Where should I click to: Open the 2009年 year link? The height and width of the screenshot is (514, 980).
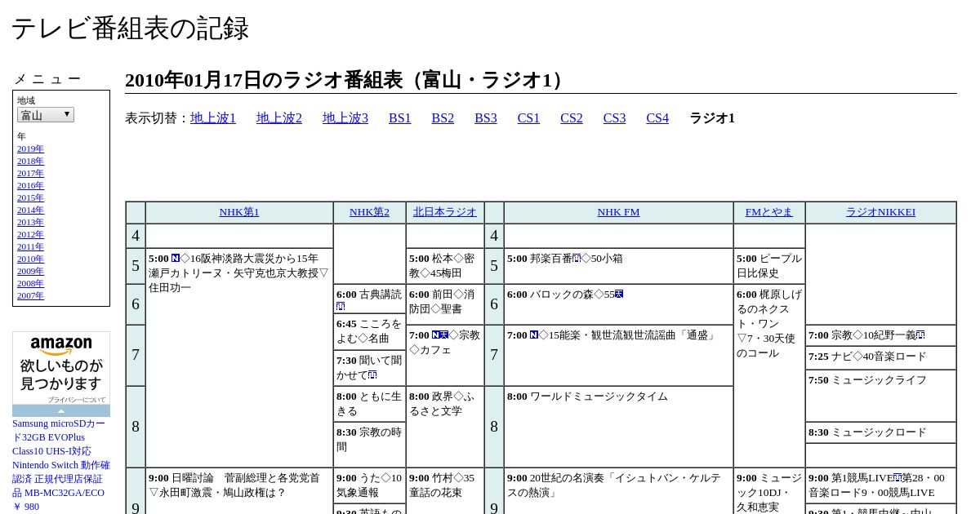tap(30, 272)
